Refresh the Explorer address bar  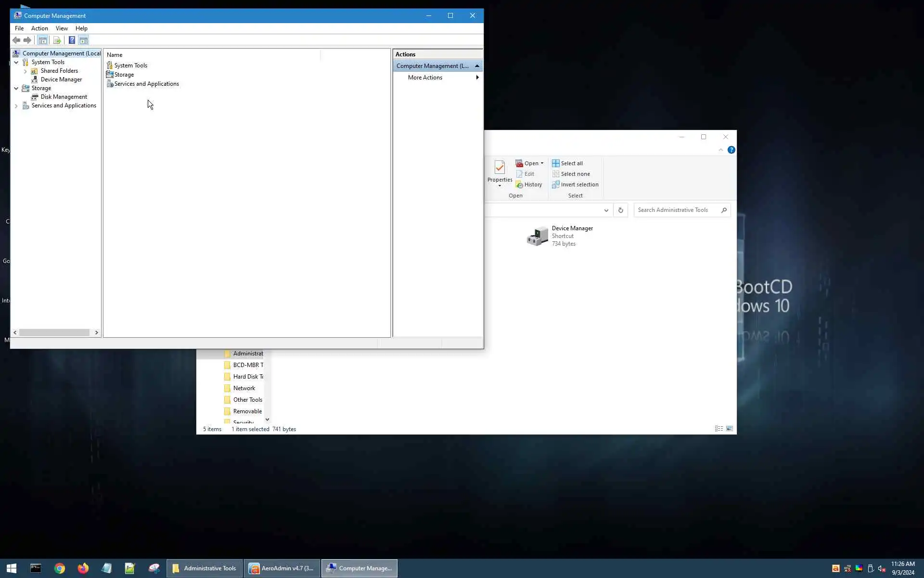tap(620, 210)
